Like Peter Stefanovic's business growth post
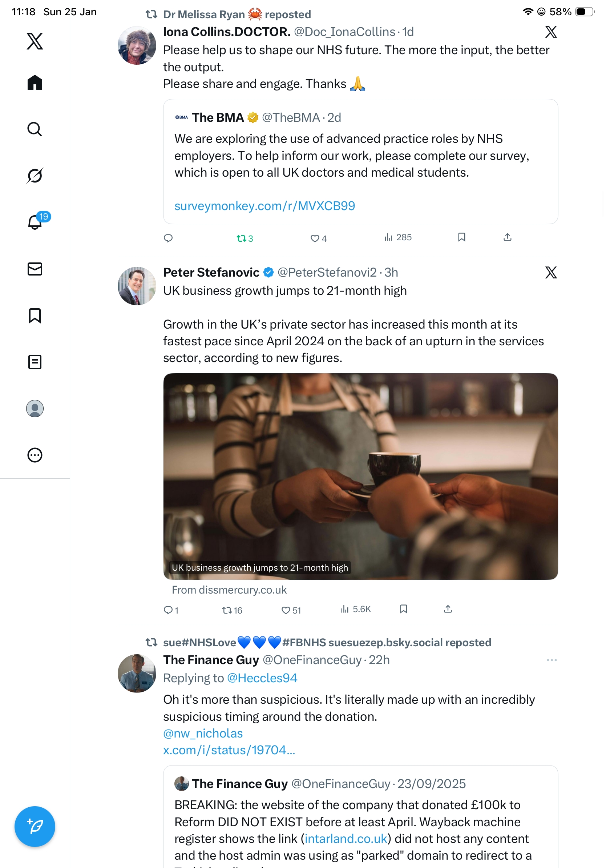Screen dimensions: 606x868 pos(286,610)
